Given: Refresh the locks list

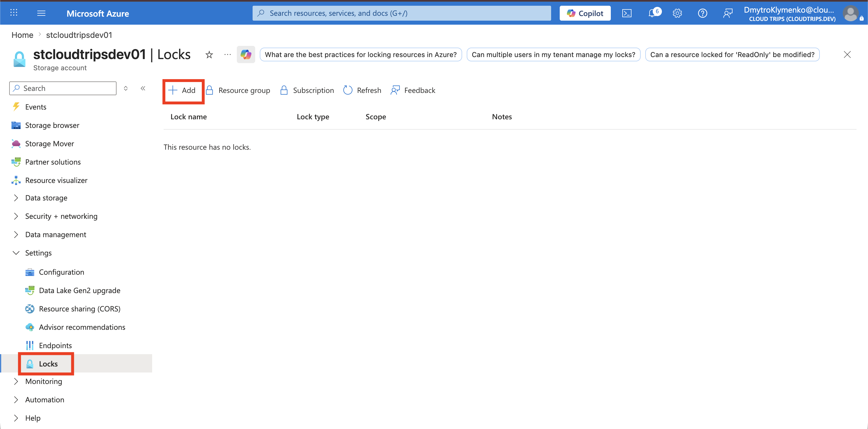Looking at the screenshot, I should (x=362, y=90).
